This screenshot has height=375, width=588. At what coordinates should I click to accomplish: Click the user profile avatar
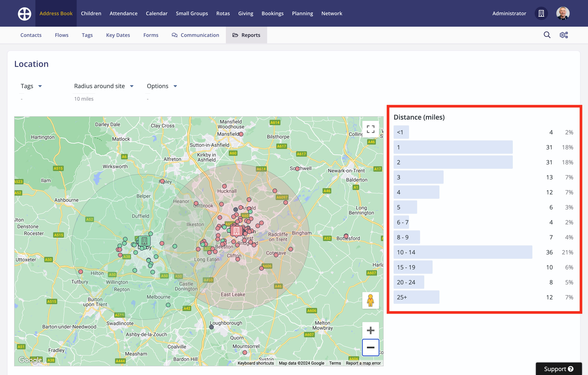pos(563,13)
